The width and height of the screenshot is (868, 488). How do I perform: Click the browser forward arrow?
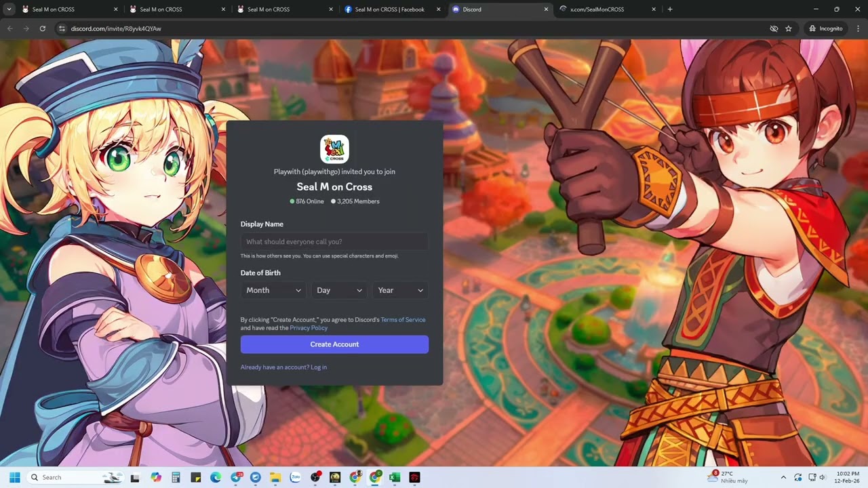(26, 28)
